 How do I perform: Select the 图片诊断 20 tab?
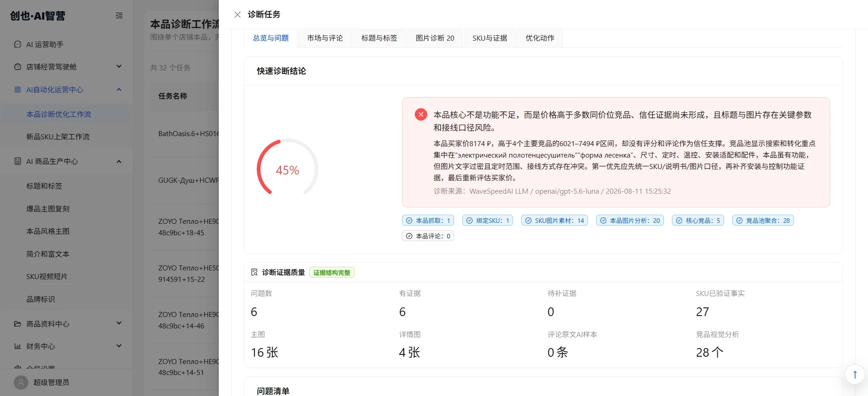pyautogui.click(x=435, y=38)
